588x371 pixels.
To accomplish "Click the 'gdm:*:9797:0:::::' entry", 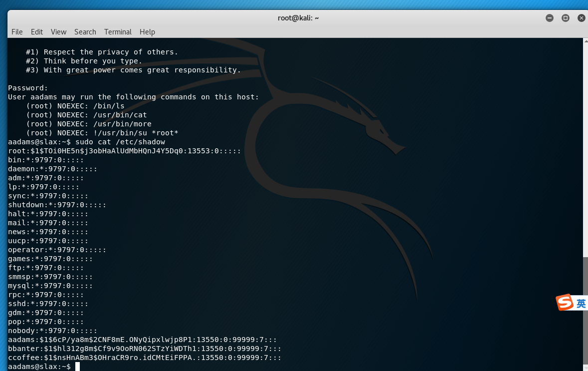I will pyautogui.click(x=46, y=313).
